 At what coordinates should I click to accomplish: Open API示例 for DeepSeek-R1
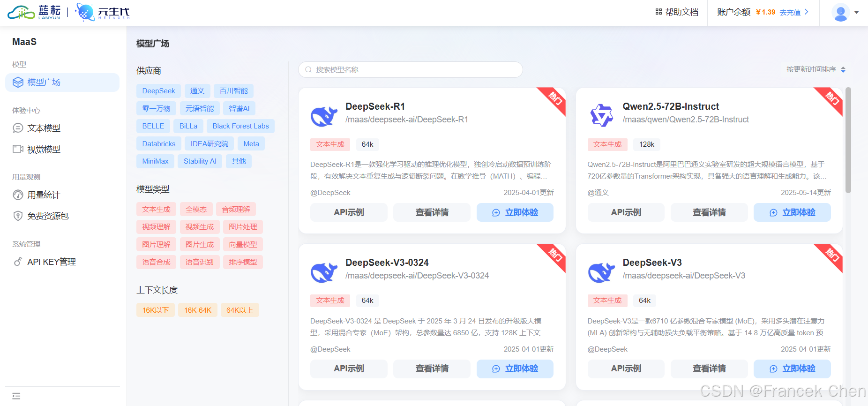click(x=349, y=212)
